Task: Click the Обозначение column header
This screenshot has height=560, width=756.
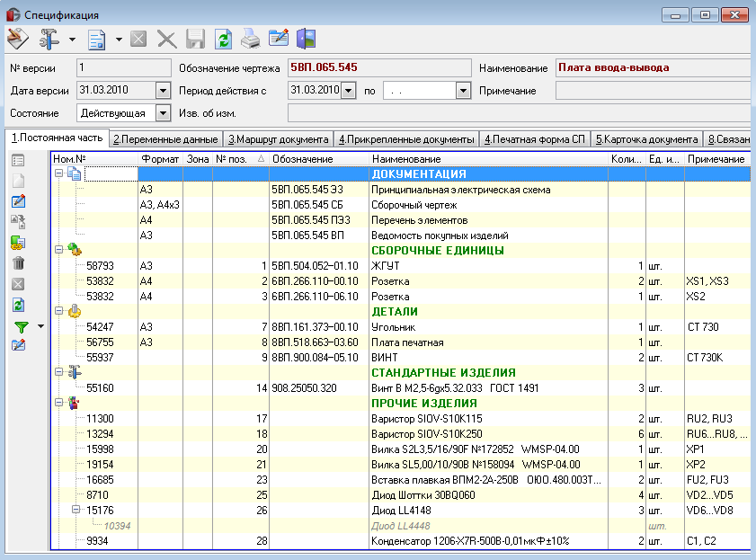Action: coord(318,159)
